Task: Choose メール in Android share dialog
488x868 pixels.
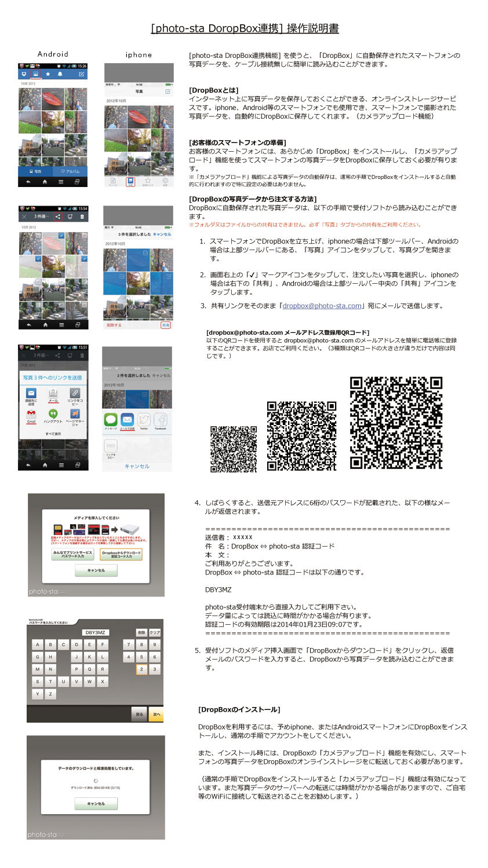Action: click(x=53, y=396)
